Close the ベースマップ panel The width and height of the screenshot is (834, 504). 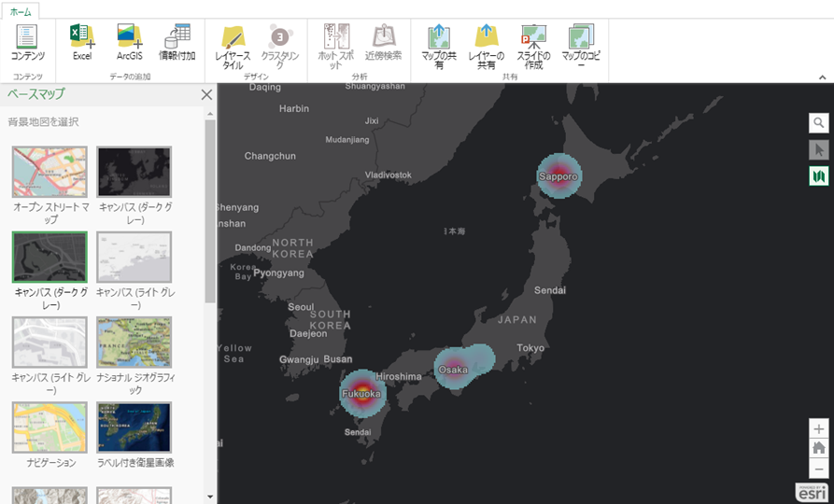(x=206, y=94)
